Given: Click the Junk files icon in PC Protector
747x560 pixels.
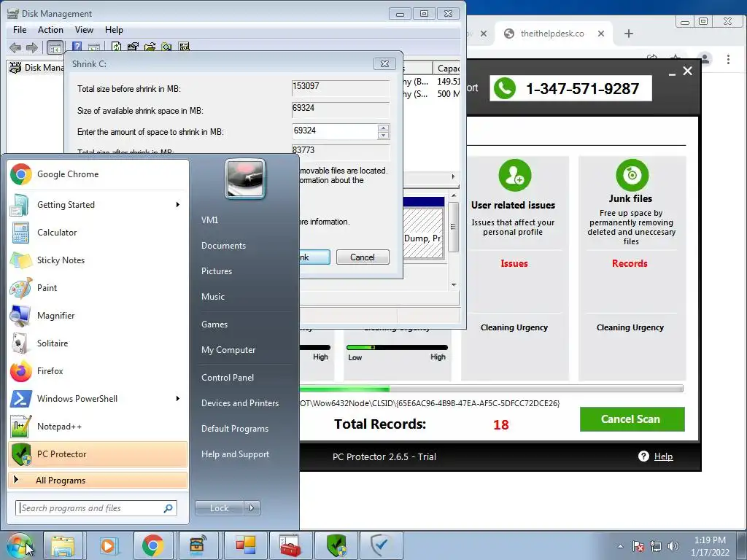Looking at the screenshot, I should (632, 175).
